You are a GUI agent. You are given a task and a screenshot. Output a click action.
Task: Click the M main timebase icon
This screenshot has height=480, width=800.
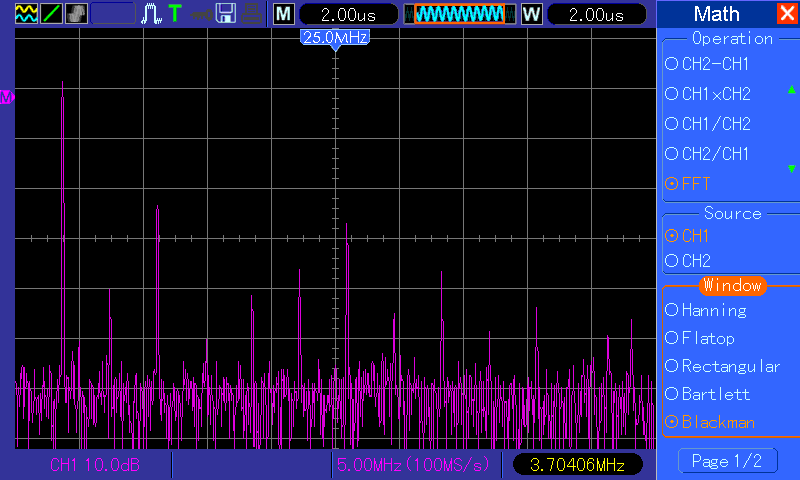pos(284,13)
